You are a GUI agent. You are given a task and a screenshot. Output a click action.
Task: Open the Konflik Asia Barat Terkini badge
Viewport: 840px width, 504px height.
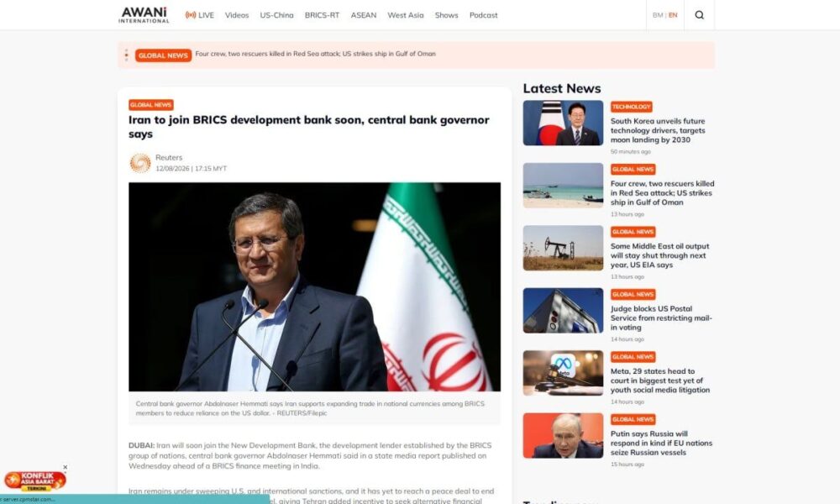(35, 481)
